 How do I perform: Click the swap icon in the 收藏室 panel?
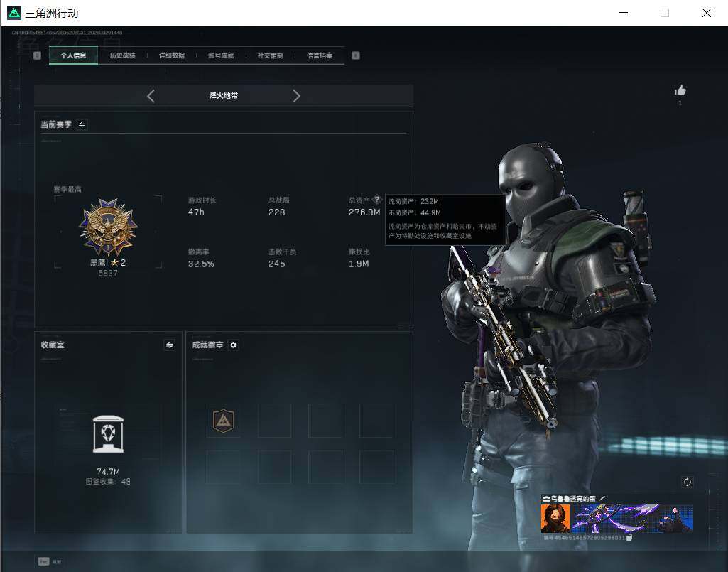(x=170, y=345)
